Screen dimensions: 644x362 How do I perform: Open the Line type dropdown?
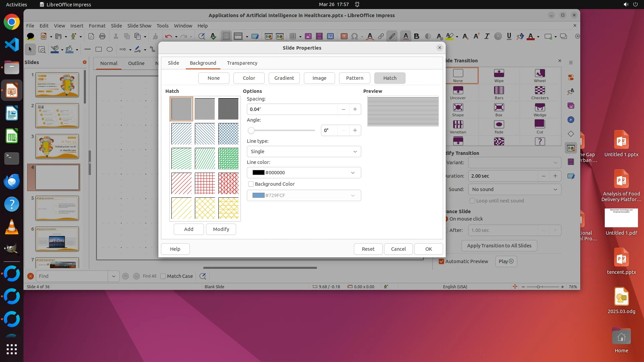[304, 152]
